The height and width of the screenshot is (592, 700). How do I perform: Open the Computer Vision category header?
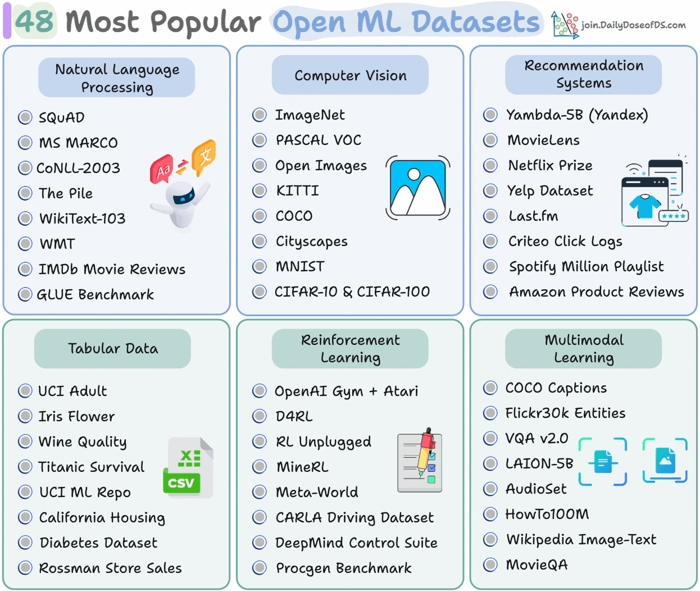coord(350,75)
